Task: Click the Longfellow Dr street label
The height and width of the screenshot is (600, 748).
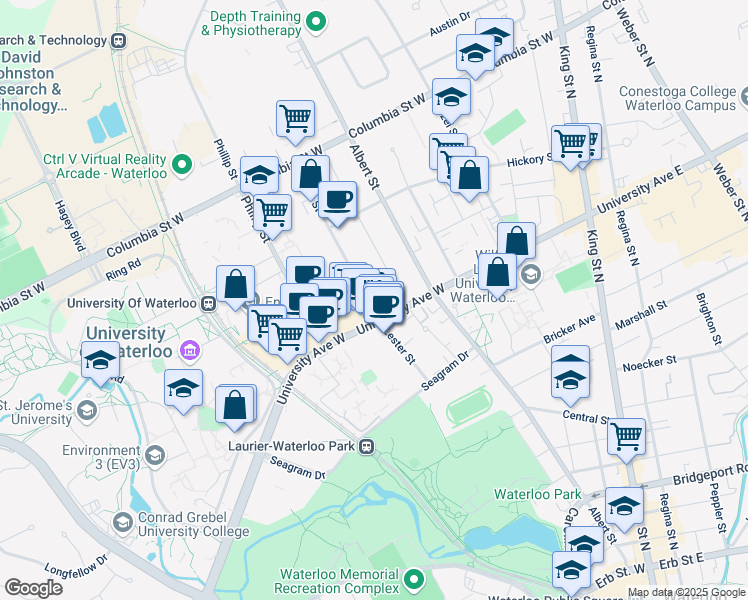Action: tap(76, 566)
